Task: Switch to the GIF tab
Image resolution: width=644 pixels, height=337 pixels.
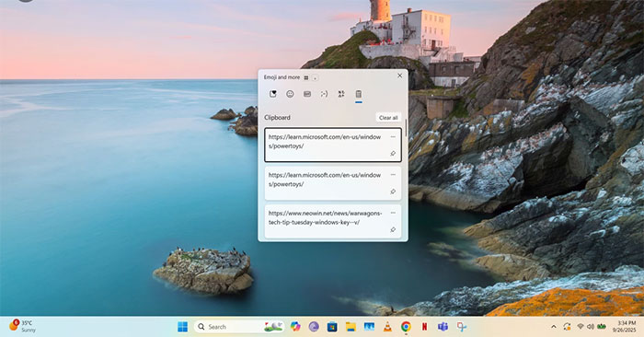Action: coord(307,94)
